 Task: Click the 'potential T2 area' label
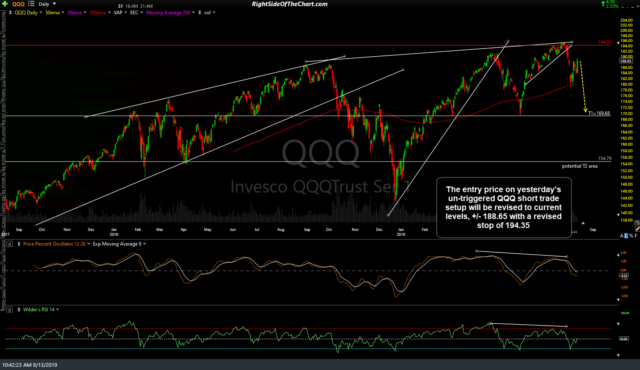580,166
